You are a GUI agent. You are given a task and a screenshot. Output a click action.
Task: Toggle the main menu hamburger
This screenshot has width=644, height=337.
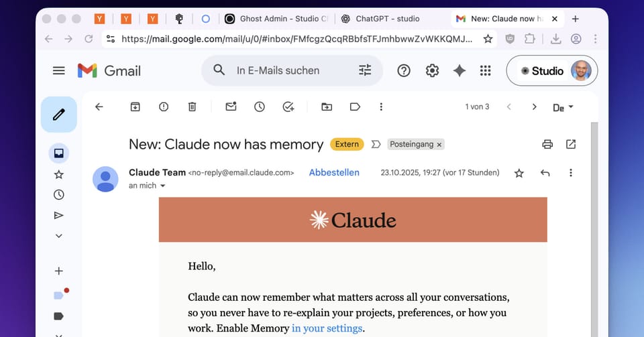(x=59, y=70)
